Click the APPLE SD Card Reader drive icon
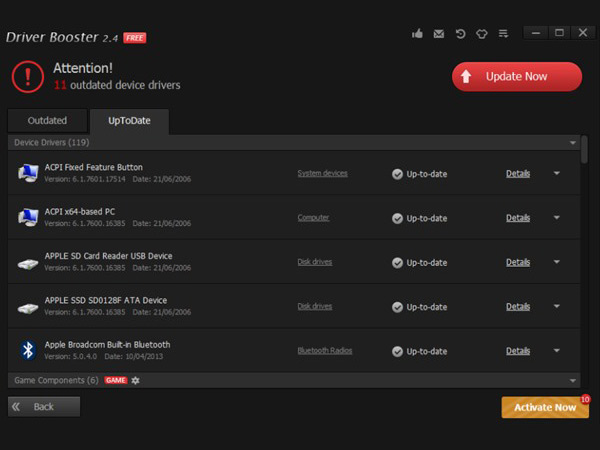Screen dimensions: 600x450 pos(28,264)
